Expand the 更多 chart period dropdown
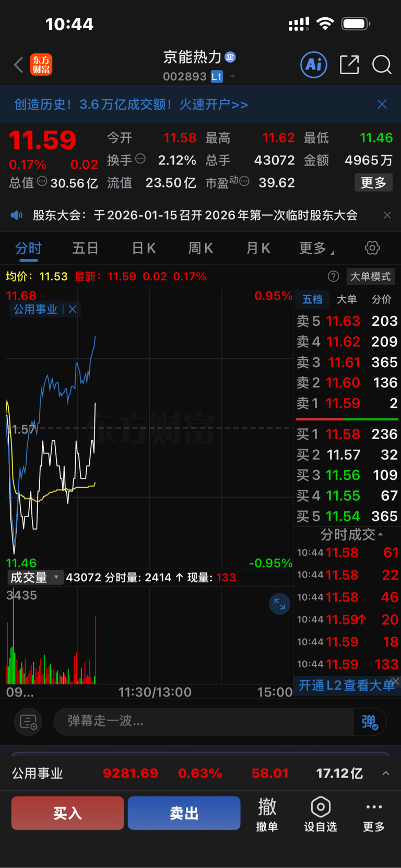 pos(316,248)
